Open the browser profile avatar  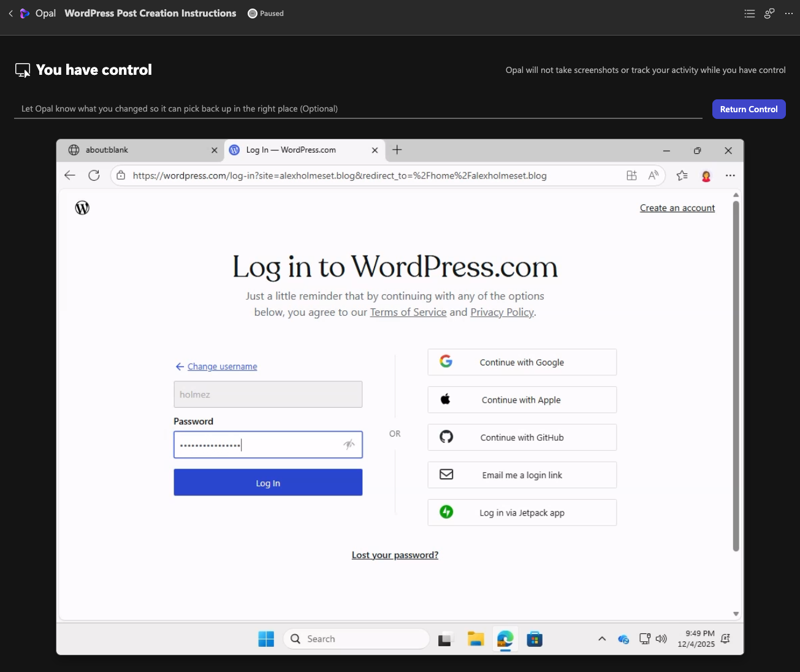(x=706, y=176)
